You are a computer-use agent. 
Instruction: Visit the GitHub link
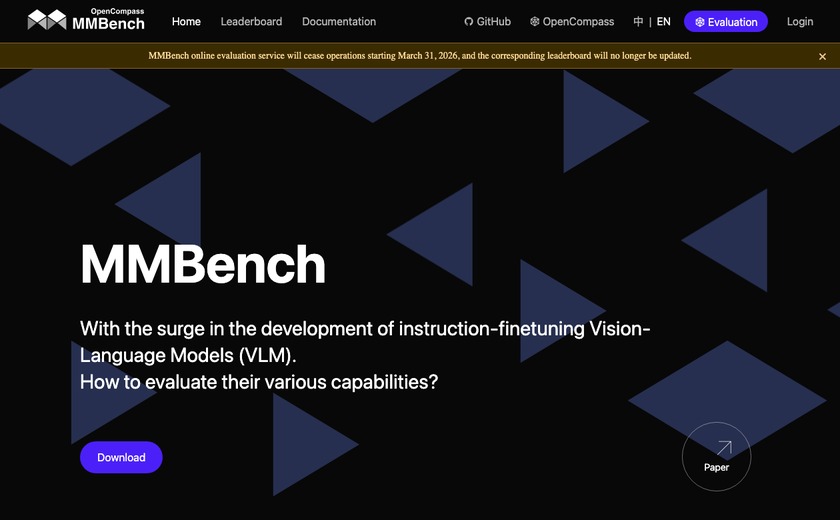488,21
